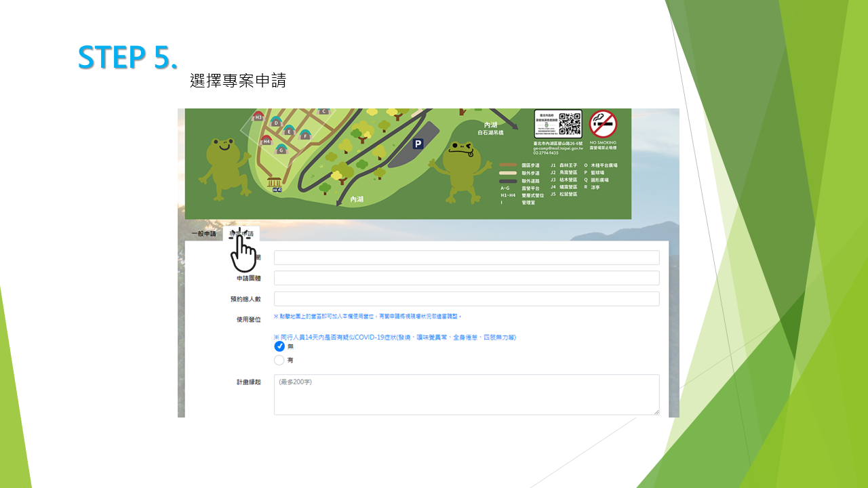Click the 使用營位 form label

[x=248, y=320]
